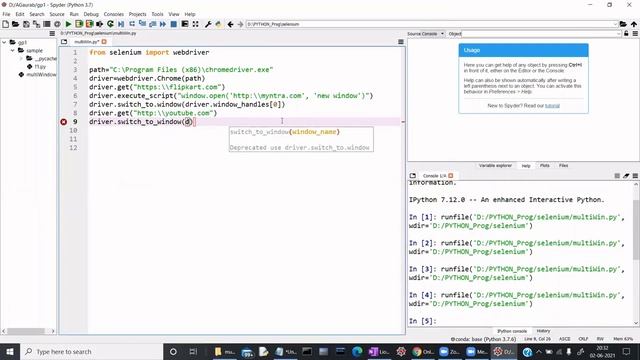Viewport: 640px width, 360px height.
Task: Open the Debug menu
Action: pos(91,14)
